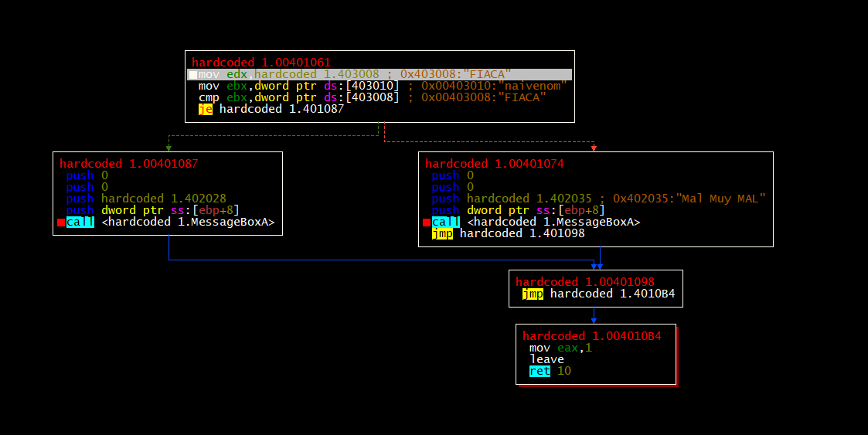This screenshot has height=435, width=868.
Task: Select the block header hardcoded 1.004010B4
Action: pos(591,336)
